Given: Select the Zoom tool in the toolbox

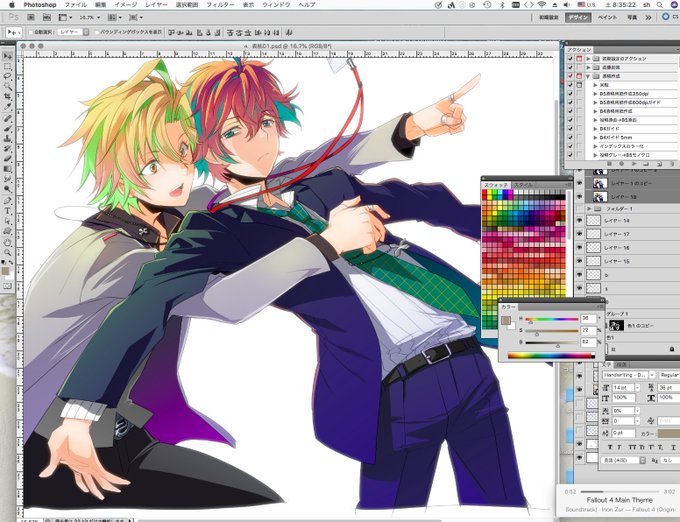Looking at the screenshot, I should (x=8, y=252).
